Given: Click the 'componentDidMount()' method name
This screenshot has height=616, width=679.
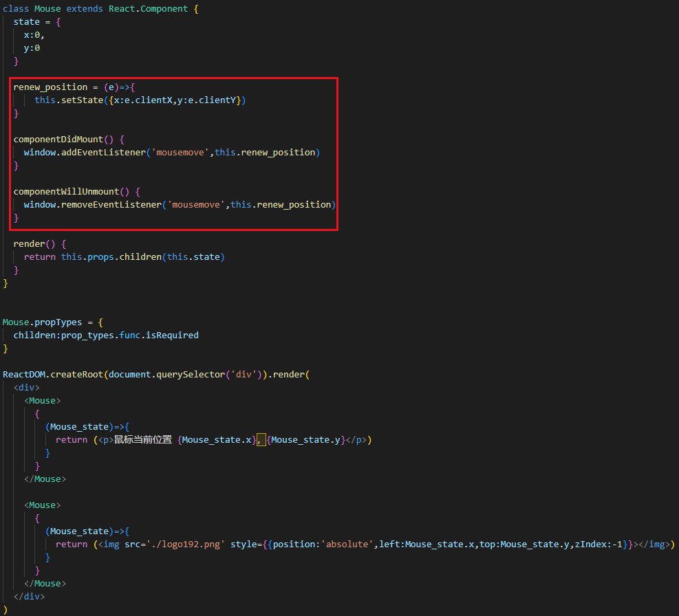Looking at the screenshot, I should tap(63, 140).
